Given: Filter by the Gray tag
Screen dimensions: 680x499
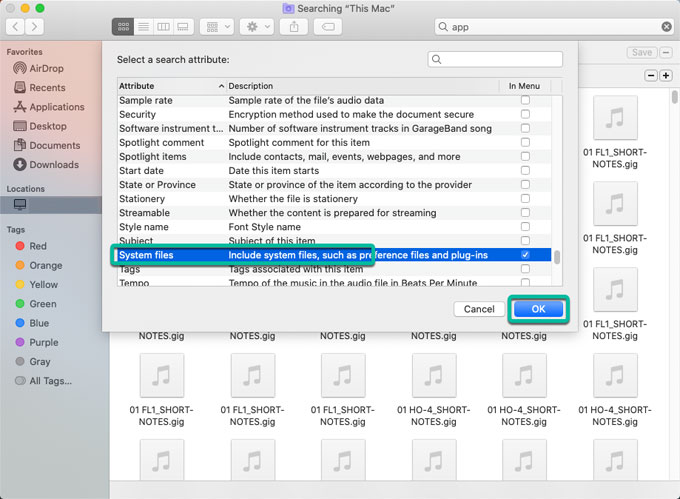Looking at the screenshot, I should pyautogui.click(x=39, y=362).
